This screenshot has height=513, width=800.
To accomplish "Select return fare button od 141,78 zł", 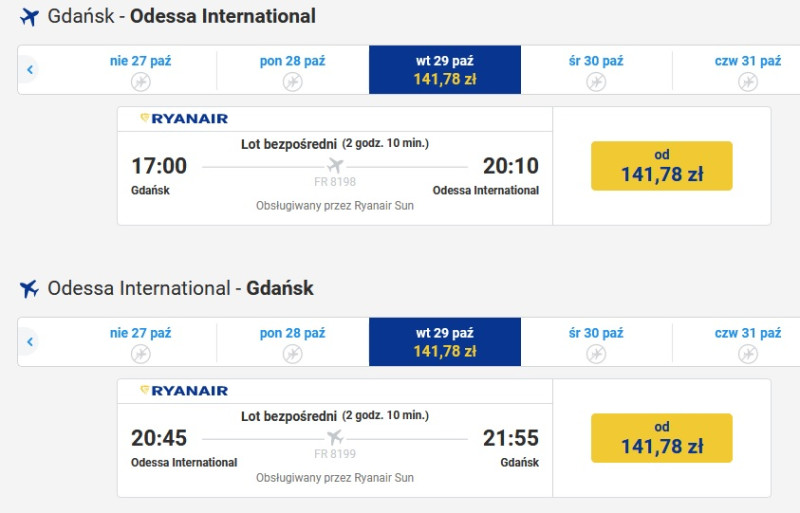I will pyautogui.click(x=662, y=438).
